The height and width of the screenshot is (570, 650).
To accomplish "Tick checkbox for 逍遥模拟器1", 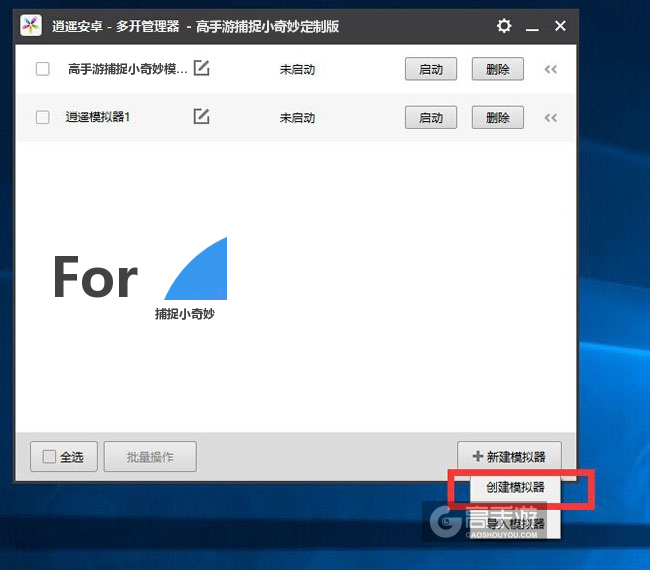I will click(x=43, y=117).
